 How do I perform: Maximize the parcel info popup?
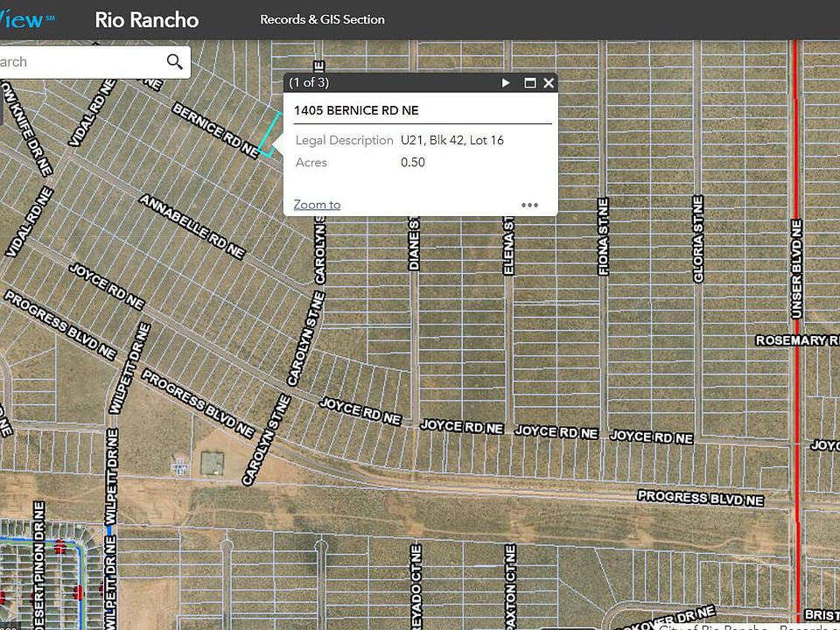529,83
